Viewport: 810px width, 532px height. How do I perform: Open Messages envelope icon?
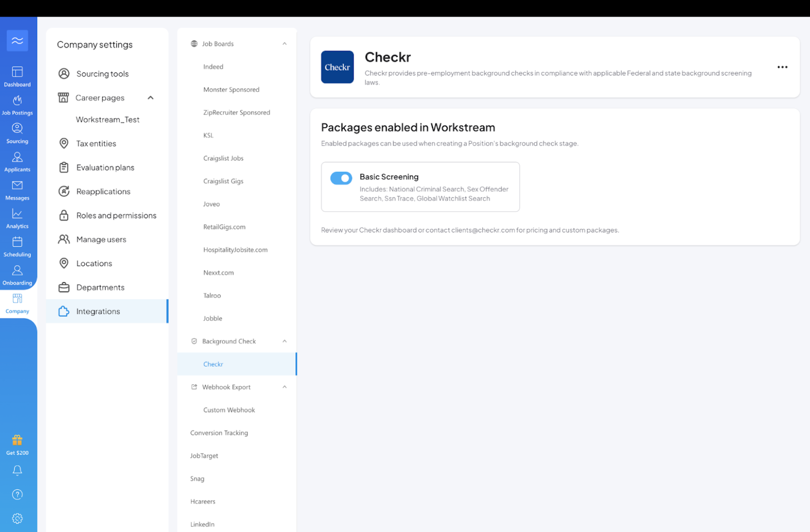[17, 185]
